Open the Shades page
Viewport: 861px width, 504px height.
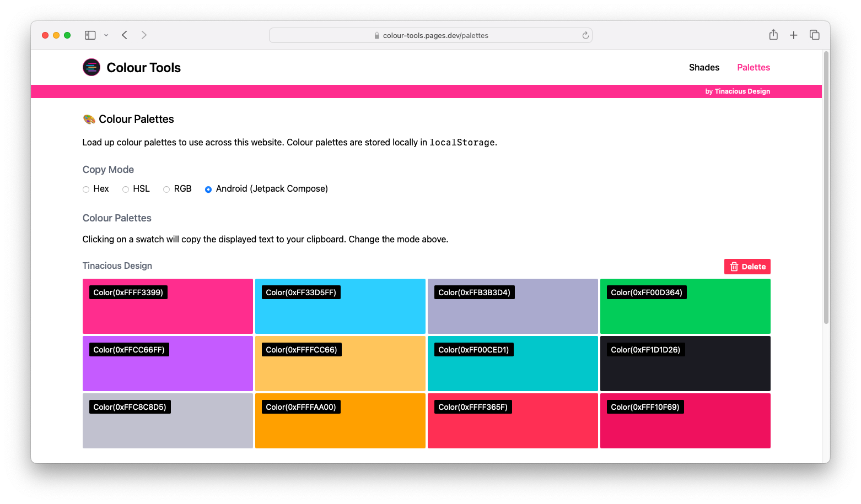[x=704, y=67]
